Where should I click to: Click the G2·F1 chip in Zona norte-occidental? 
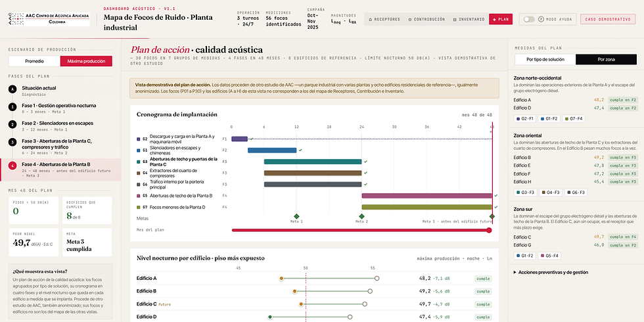pyautogui.click(x=524, y=119)
